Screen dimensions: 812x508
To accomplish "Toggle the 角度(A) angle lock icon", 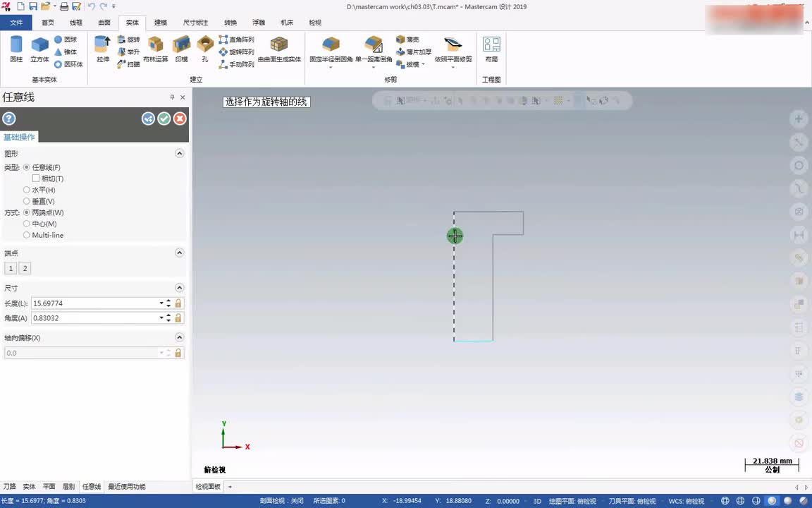I will coord(178,317).
